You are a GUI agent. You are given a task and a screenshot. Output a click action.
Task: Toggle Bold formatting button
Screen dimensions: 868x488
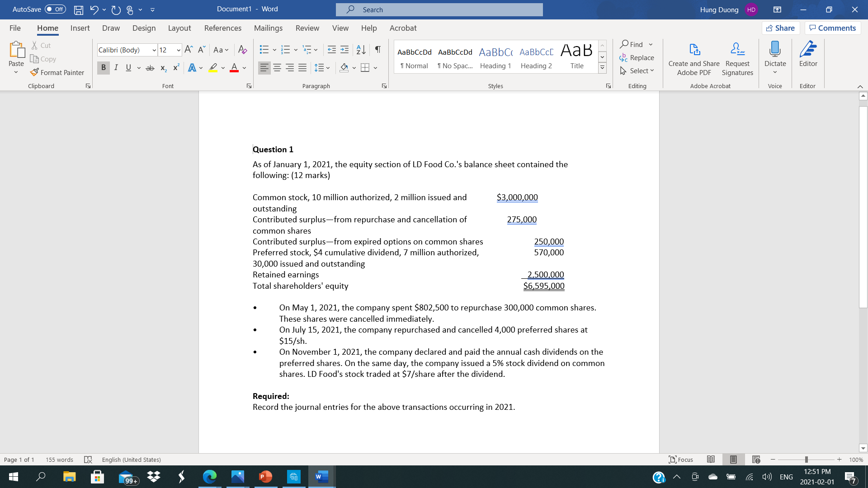click(103, 68)
